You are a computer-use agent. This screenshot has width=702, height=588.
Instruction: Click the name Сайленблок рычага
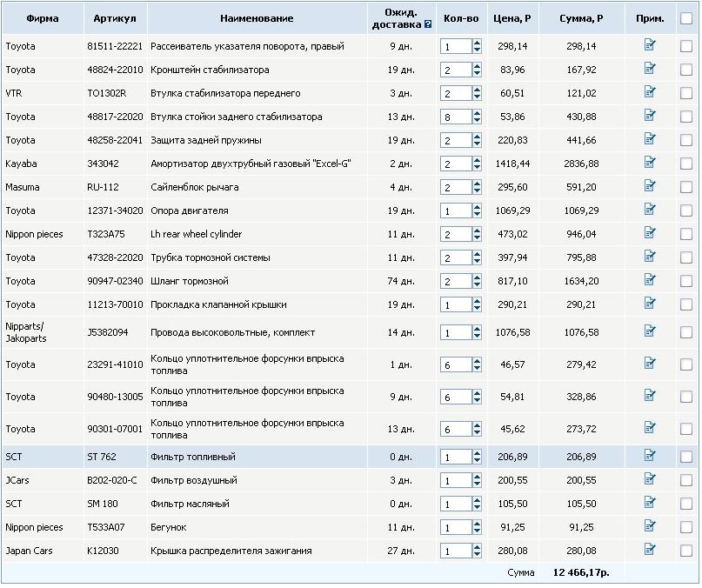194,187
